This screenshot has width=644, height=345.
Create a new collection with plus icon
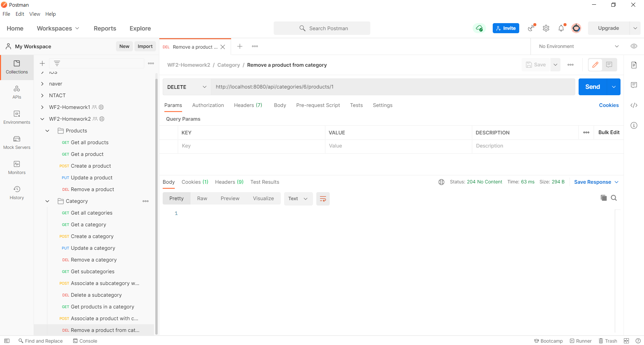coord(42,63)
